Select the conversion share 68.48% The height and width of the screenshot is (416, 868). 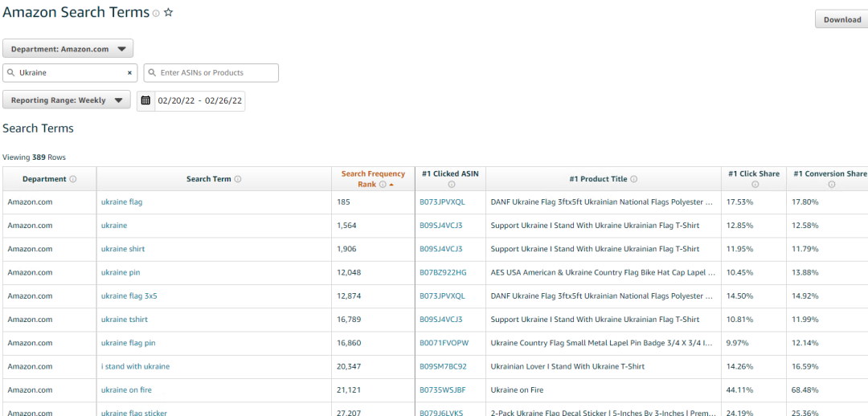(805, 390)
